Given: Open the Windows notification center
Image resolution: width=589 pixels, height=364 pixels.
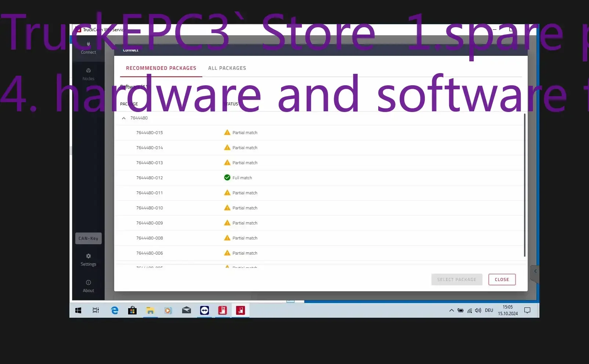Looking at the screenshot, I should [527, 311].
